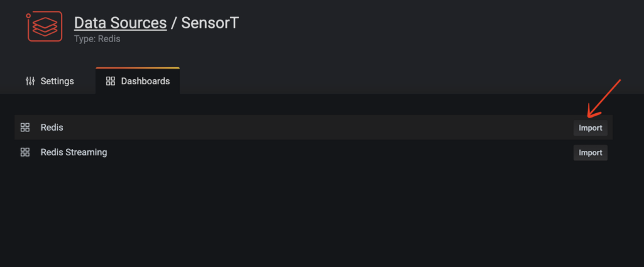The image size is (644, 267).
Task: Click the Redis Streaming dashboard name
Action: point(74,152)
